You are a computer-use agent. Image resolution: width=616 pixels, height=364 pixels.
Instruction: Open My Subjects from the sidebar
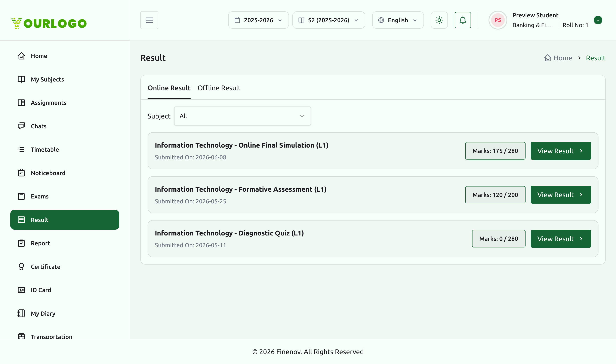(x=65, y=79)
